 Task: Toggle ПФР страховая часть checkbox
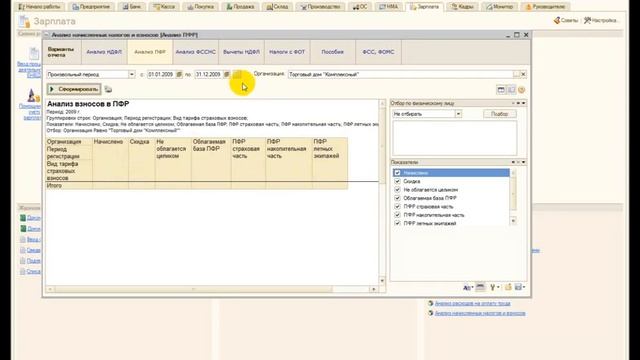(x=397, y=207)
